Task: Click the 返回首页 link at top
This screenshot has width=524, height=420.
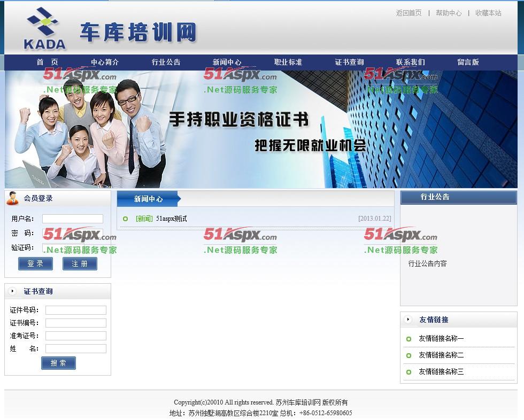Action: pos(409,13)
